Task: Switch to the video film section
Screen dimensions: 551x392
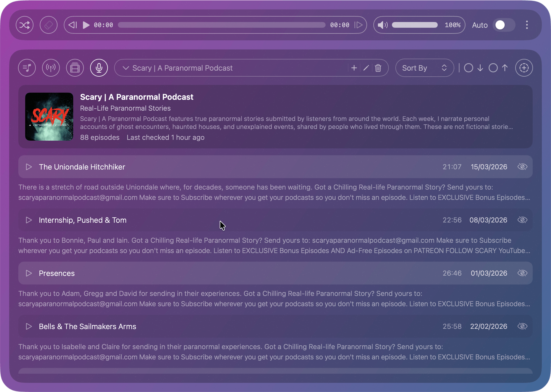Action: [75, 68]
